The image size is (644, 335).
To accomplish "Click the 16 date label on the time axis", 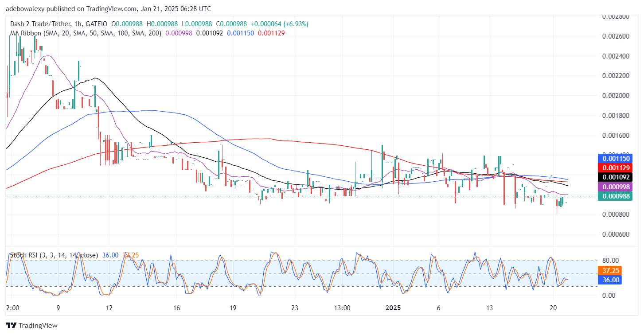I will pyautogui.click(x=176, y=308).
